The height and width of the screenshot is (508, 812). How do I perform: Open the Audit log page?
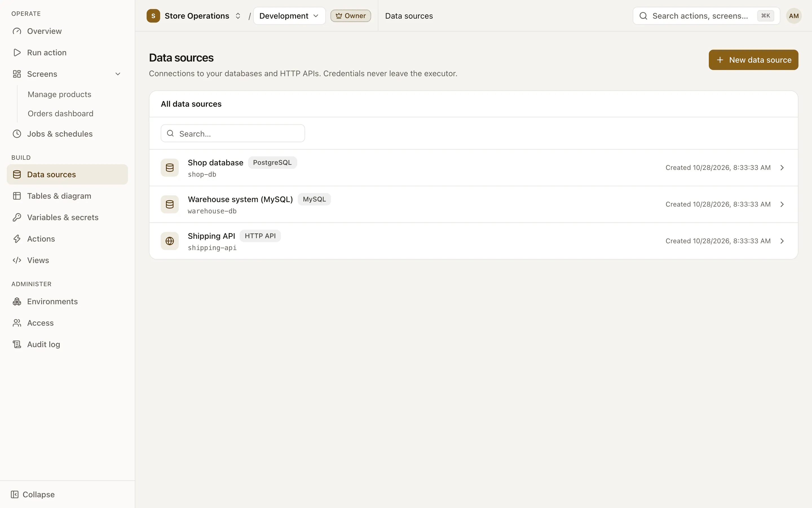[67, 344]
